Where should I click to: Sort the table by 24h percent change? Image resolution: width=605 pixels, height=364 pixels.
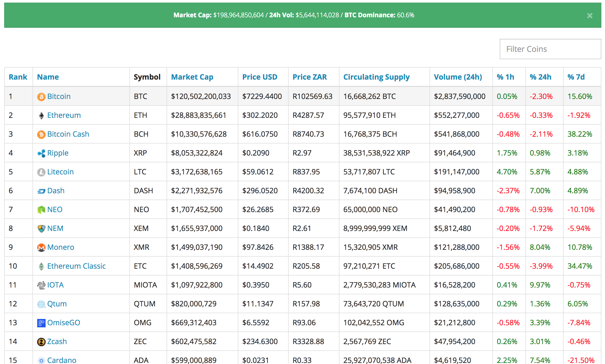coord(540,77)
